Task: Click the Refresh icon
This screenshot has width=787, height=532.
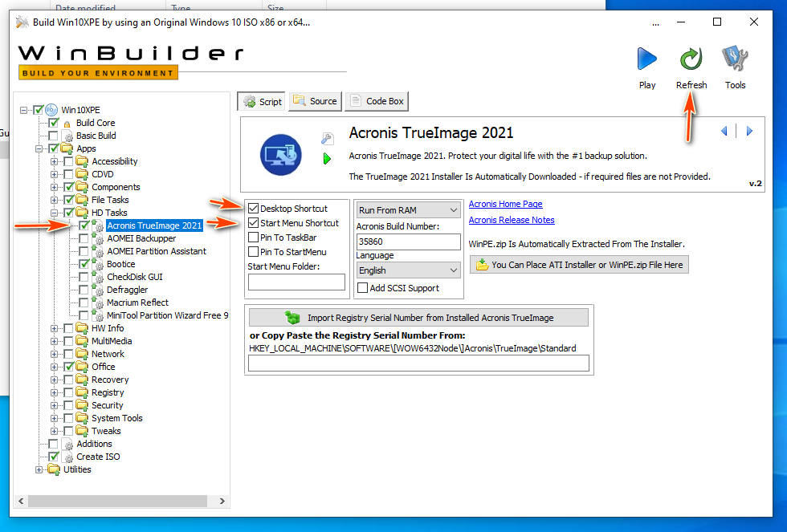Action: pos(691,59)
